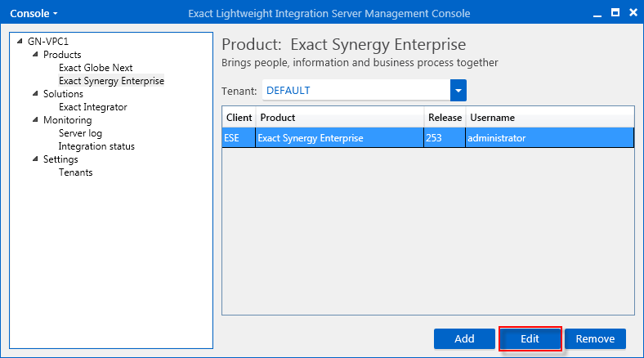Close the Management Console window

coord(633,13)
